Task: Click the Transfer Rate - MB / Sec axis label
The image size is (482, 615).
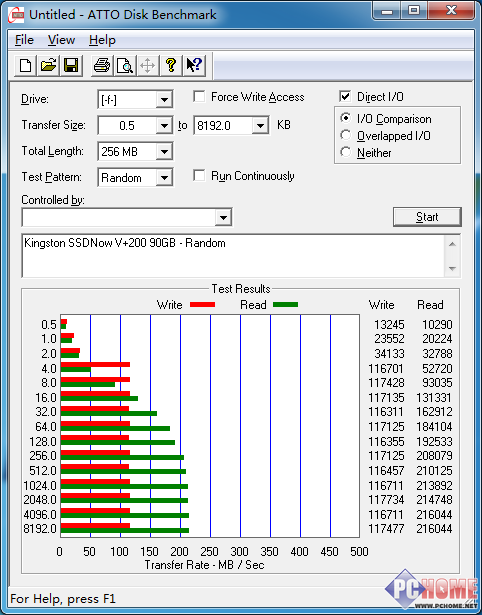Action: [204, 565]
